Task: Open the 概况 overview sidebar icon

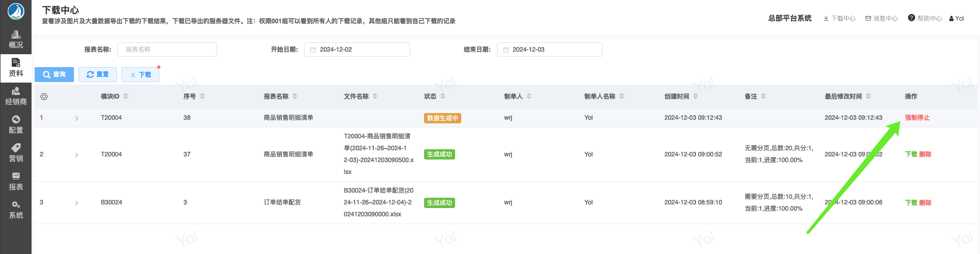Action: tap(16, 39)
